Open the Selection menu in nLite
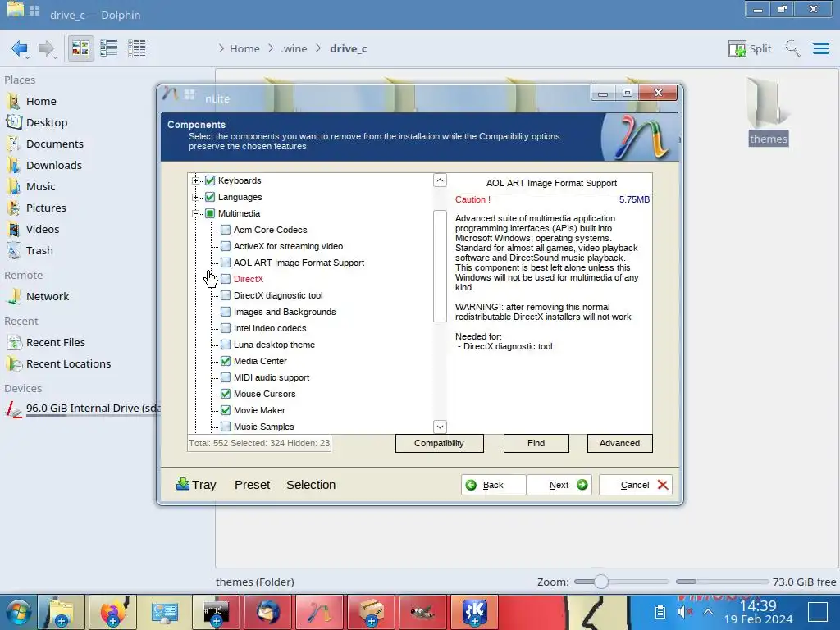The height and width of the screenshot is (630, 840). click(x=311, y=485)
